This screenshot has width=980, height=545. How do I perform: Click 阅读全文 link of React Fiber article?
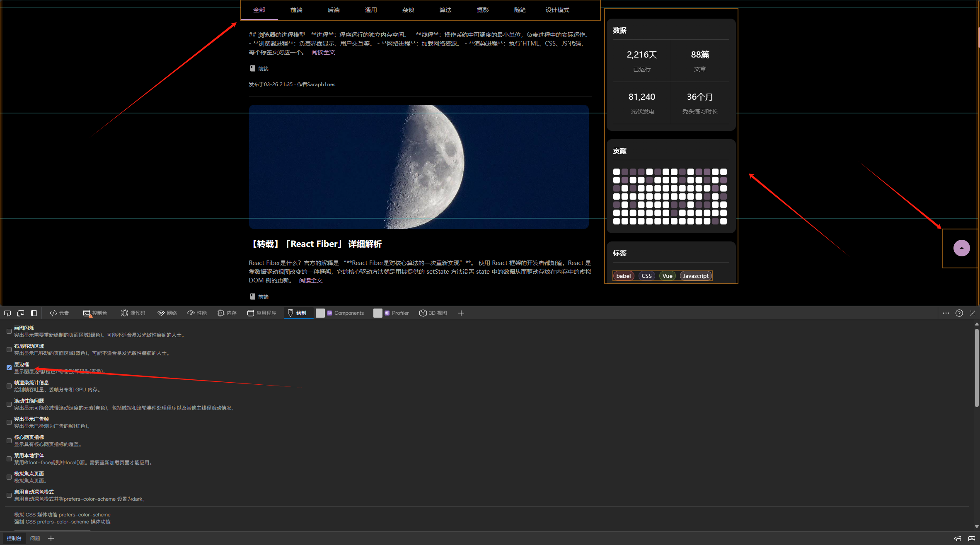pos(311,280)
